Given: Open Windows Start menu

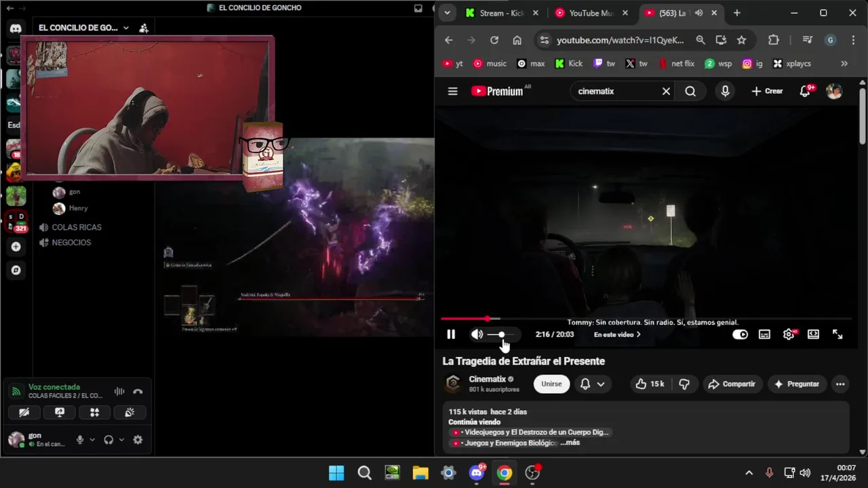Looking at the screenshot, I should coord(336,472).
